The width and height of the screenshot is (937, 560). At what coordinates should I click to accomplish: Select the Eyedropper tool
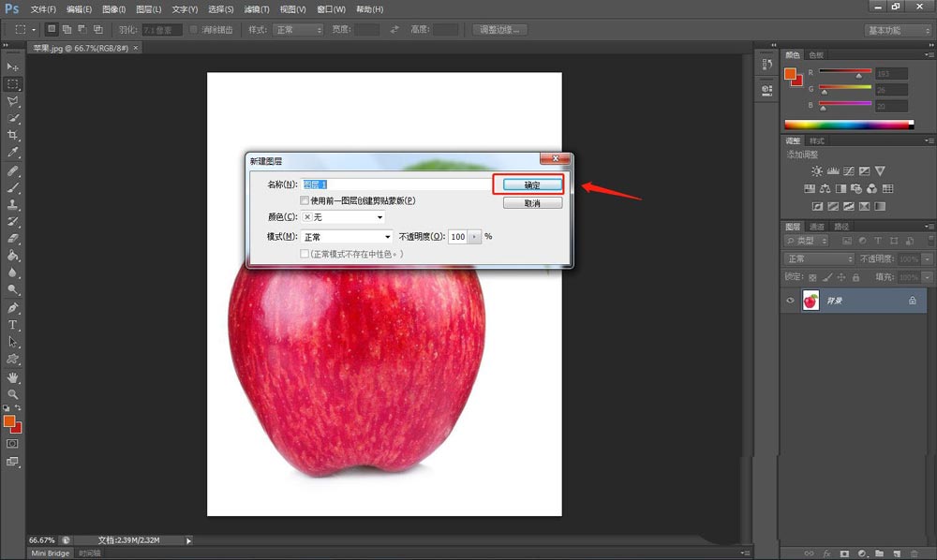pyautogui.click(x=12, y=153)
